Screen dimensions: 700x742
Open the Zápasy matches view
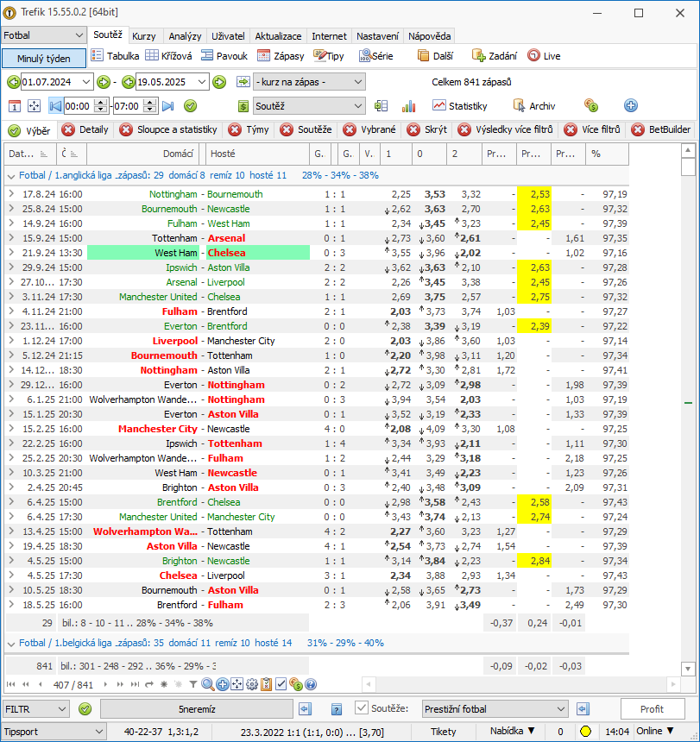pyautogui.click(x=281, y=56)
